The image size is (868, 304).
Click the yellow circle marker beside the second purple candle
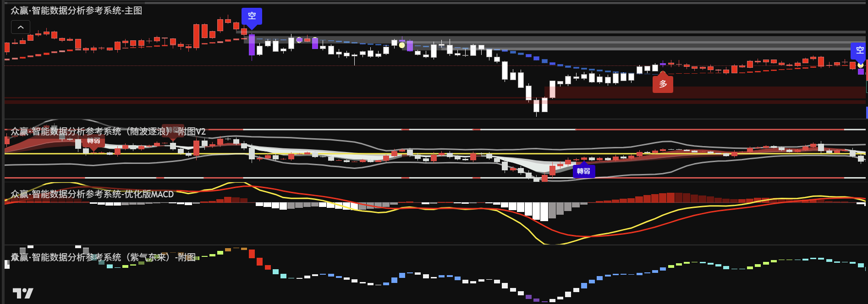click(x=402, y=45)
